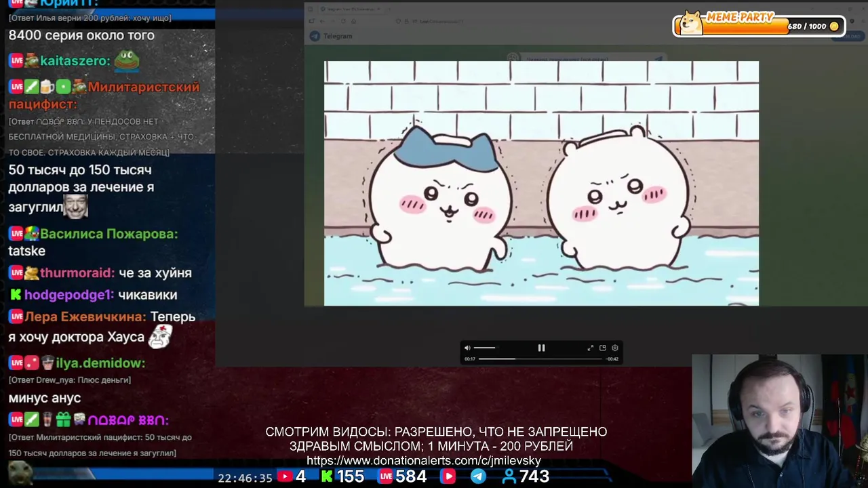Screen dimensions: 868x488
Task: Click the message минус анус
Action: click(44, 398)
